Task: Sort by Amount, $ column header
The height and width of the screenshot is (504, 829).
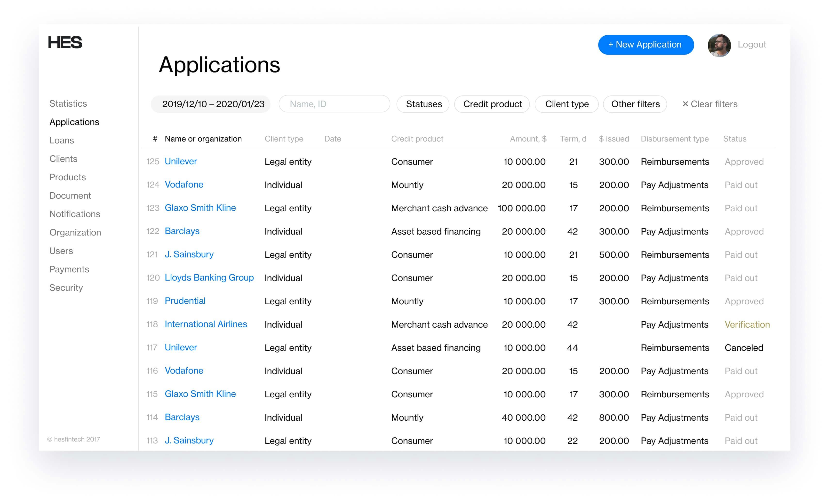Action: [x=528, y=139]
